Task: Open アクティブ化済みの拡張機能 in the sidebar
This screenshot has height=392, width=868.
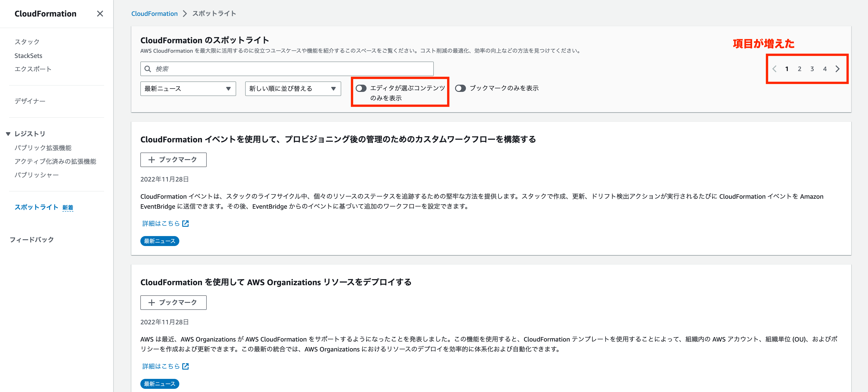Action: click(x=55, y=161)
